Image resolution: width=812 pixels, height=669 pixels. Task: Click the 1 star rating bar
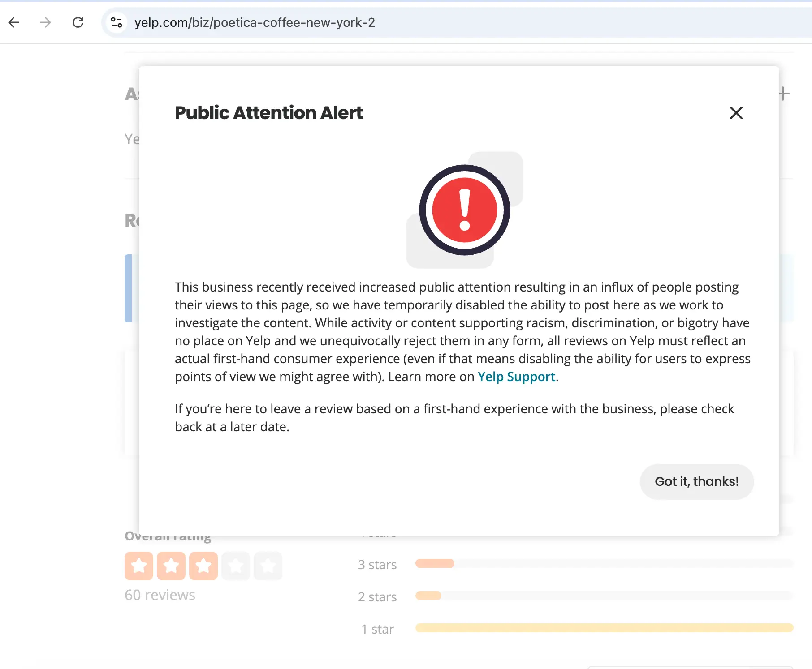[604, 628]
